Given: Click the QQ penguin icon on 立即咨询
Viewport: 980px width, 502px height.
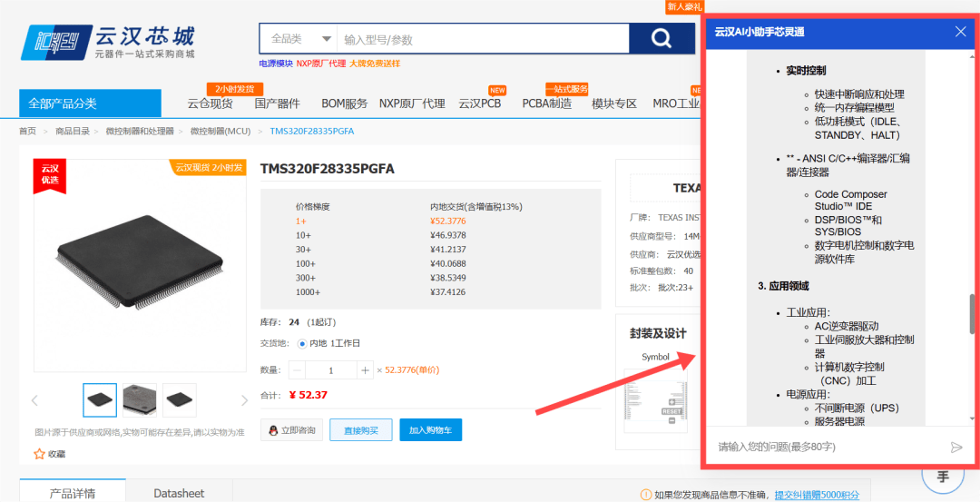Looking at the screenshot, I should pos(273,430).
